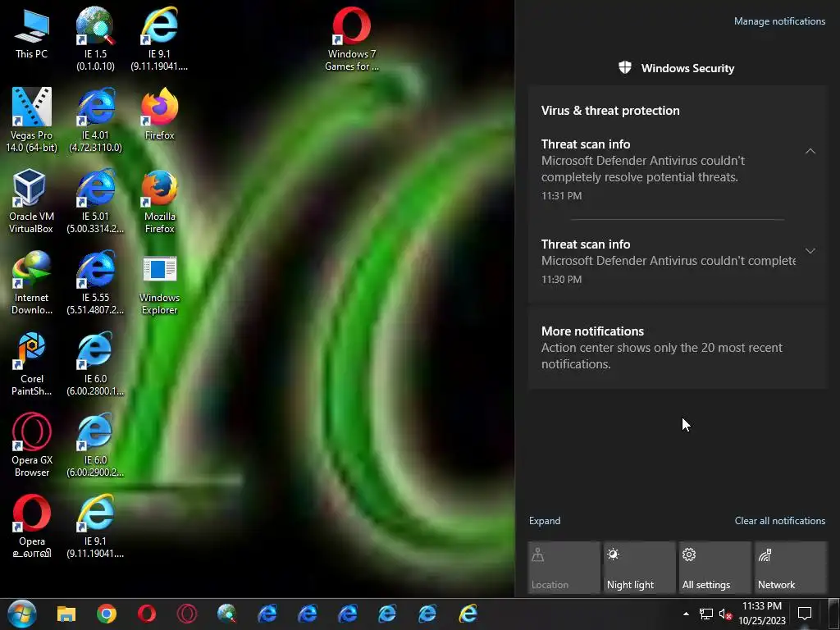The image size is (840, 630).
Task: Expand the quick actions panel
Action: point(545,521)
